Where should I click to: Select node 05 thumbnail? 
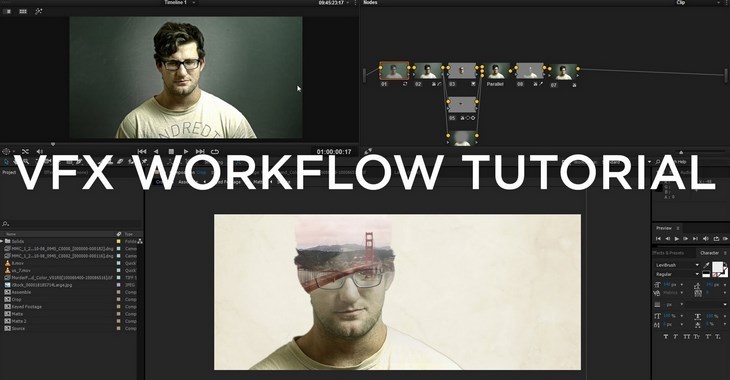462,105
